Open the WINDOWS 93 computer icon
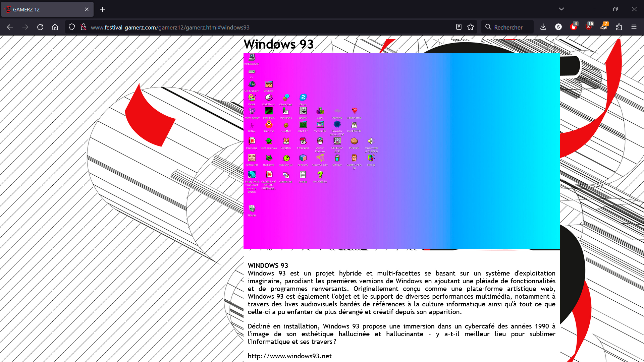The width and height of the screenshot is (644, 362). pos(252,58)
